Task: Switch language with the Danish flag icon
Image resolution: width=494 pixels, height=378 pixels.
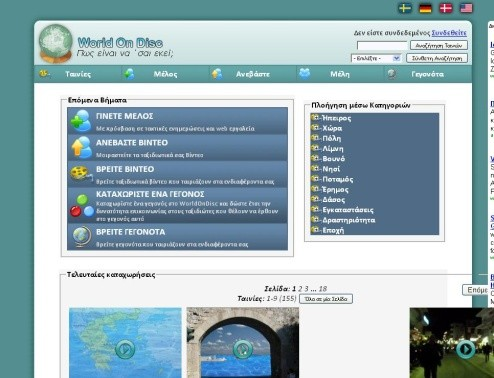Action: [x=446, y=8]
